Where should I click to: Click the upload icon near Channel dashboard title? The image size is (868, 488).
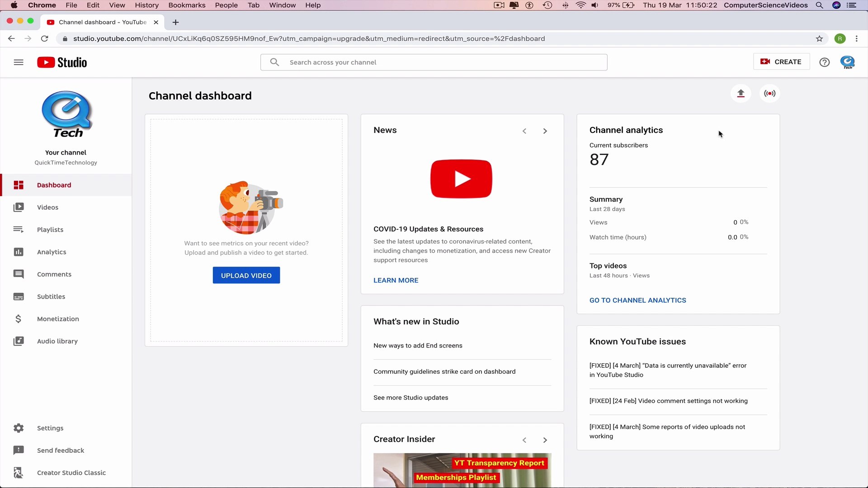coord(741,94)
